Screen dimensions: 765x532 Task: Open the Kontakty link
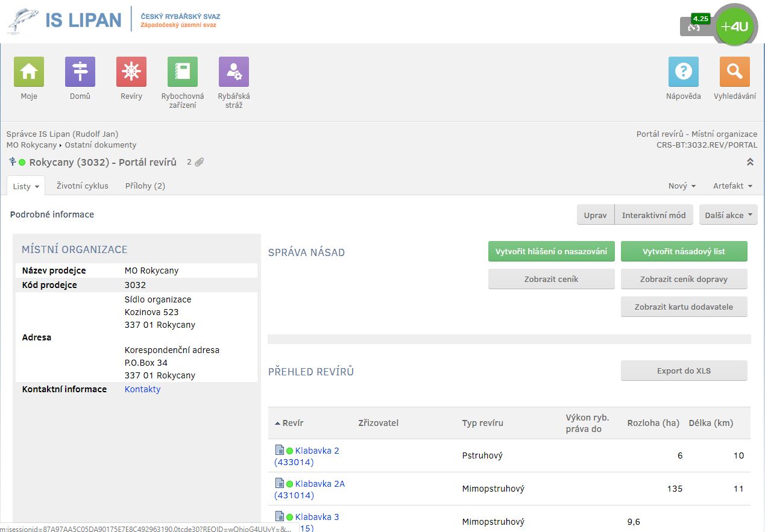pyautogui.click(x=142, y=389)
